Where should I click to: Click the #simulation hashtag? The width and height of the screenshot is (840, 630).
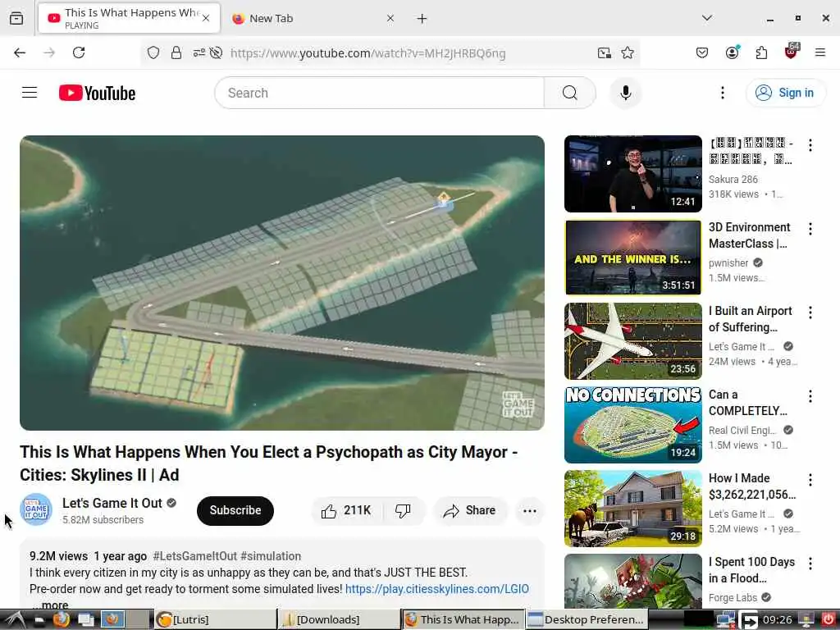point(271,556)
